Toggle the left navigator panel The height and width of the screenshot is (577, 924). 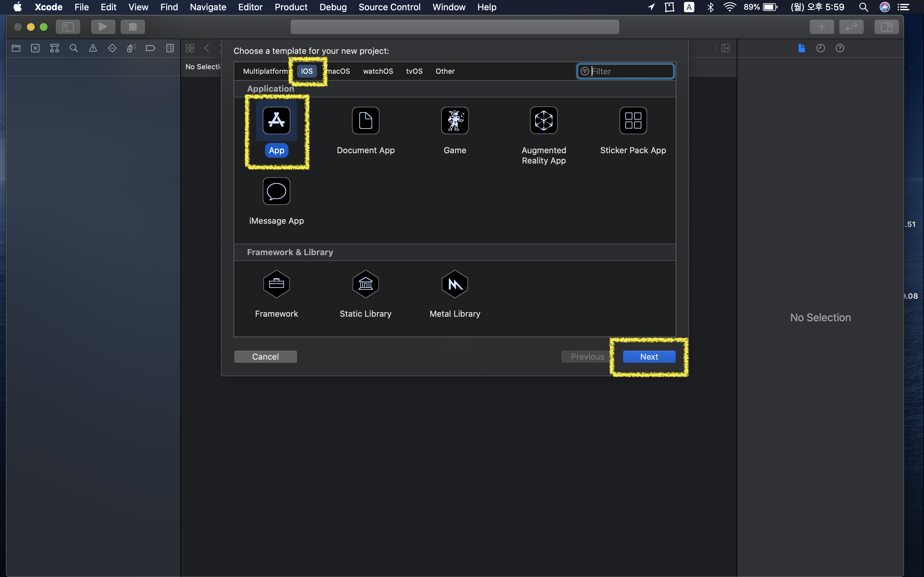tap(68, 27)
